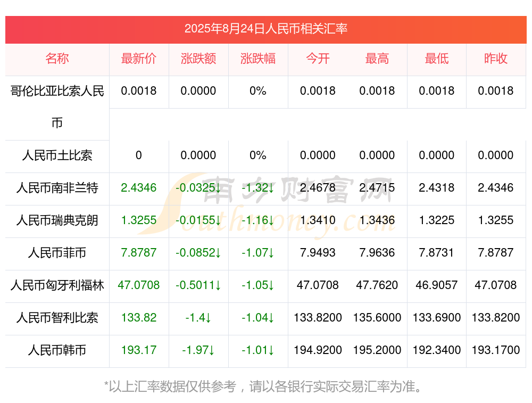This screenshot has width=532, height=403.
Task: Click lowest value 2.4318
Action: click(437, 188)
